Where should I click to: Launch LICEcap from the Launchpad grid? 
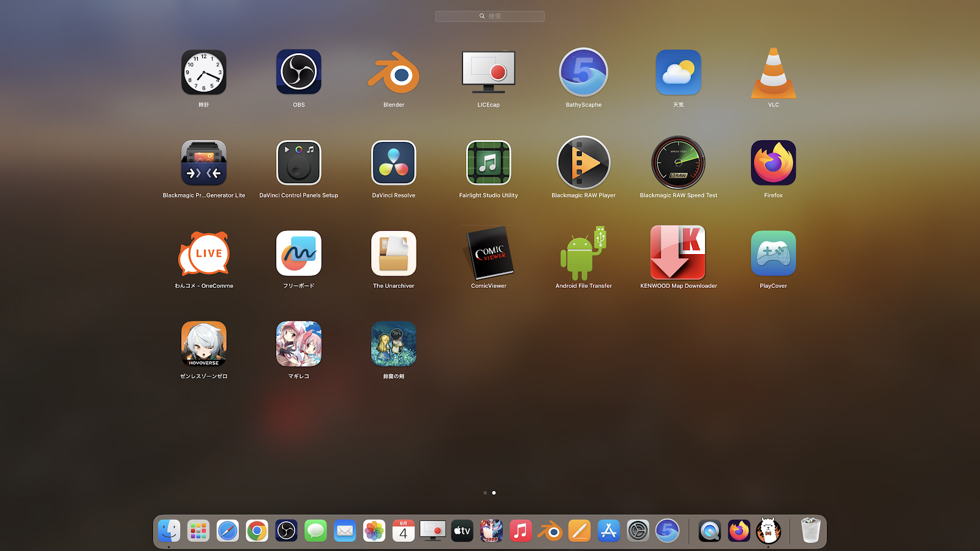point(489,72)
